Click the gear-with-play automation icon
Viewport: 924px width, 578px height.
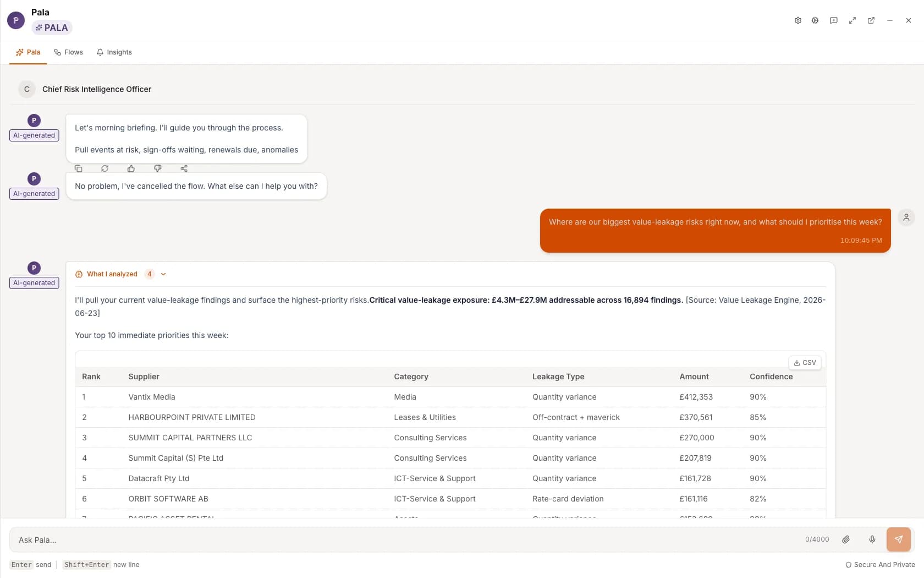tap(815, 20)
